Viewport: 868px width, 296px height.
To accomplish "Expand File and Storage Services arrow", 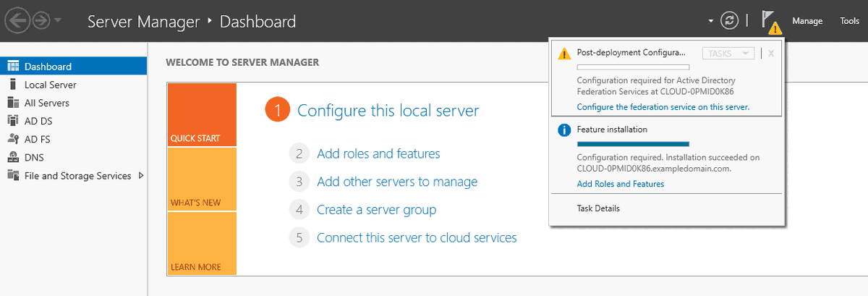I will tap(141, 176).
